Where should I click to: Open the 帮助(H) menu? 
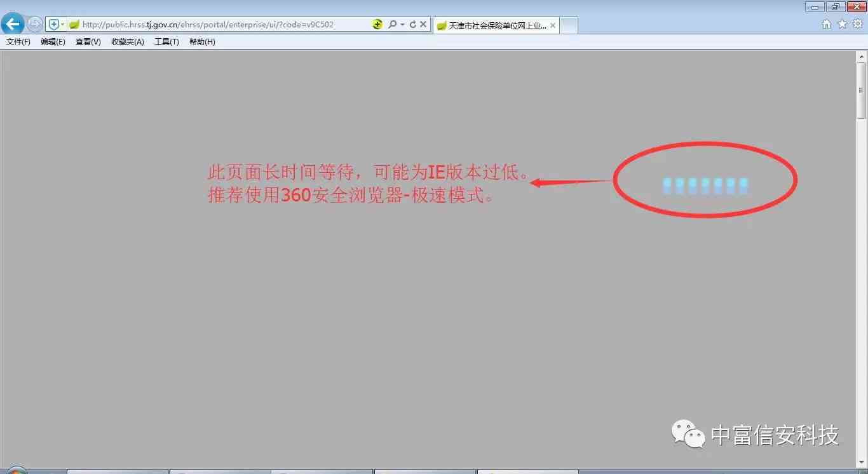pos(202,42)
